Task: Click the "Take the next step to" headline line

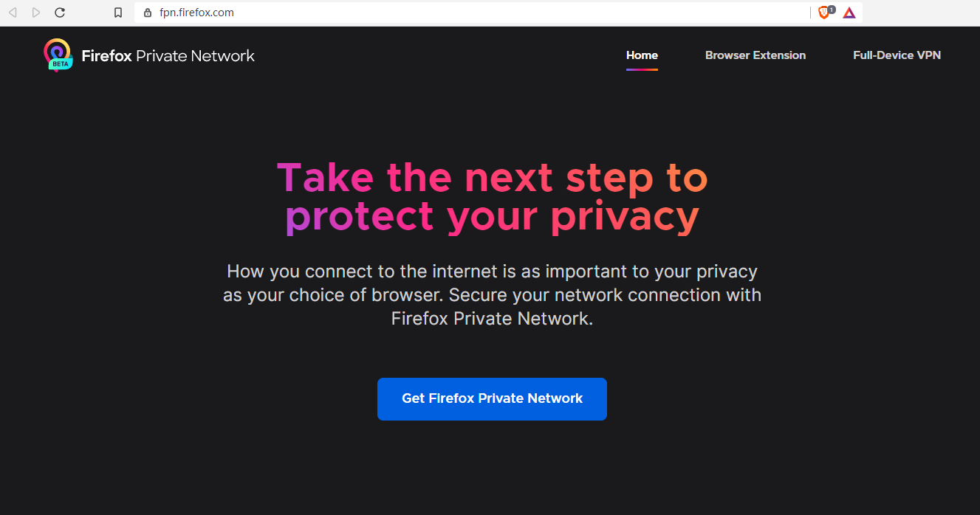Action: [x=492, y=178]
